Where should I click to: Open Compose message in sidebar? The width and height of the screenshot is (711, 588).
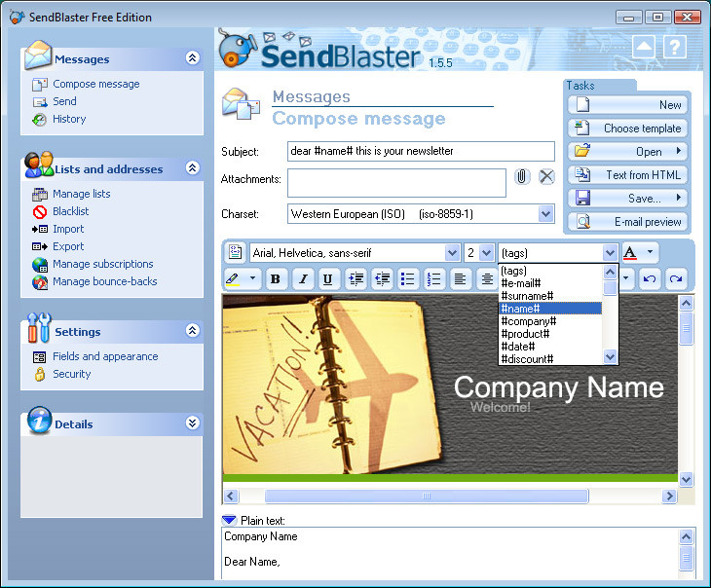[96, 85]
